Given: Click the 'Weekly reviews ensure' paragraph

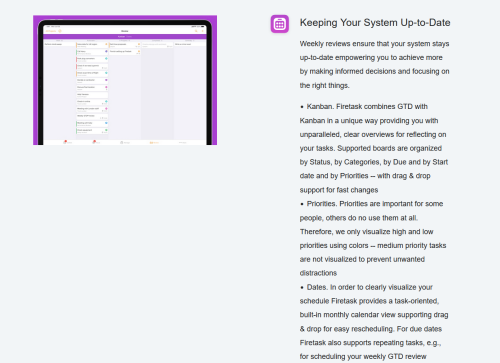Looking at the screenshot, I should (x=375, y=64).
